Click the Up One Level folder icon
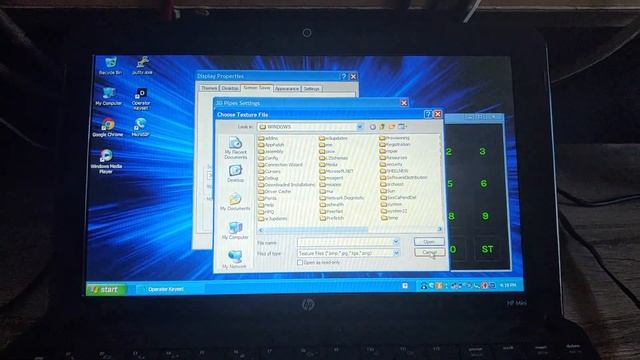This screenshot has height=360, width=640. (382, 127)
